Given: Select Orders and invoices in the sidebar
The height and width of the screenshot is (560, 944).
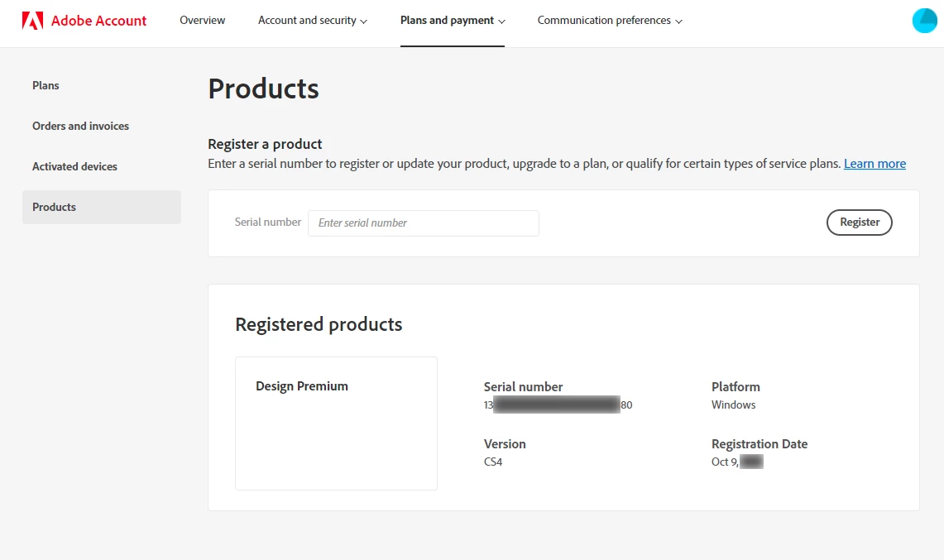Looking at the screenshot, I should pyautogui.click(x=102, y=126).
